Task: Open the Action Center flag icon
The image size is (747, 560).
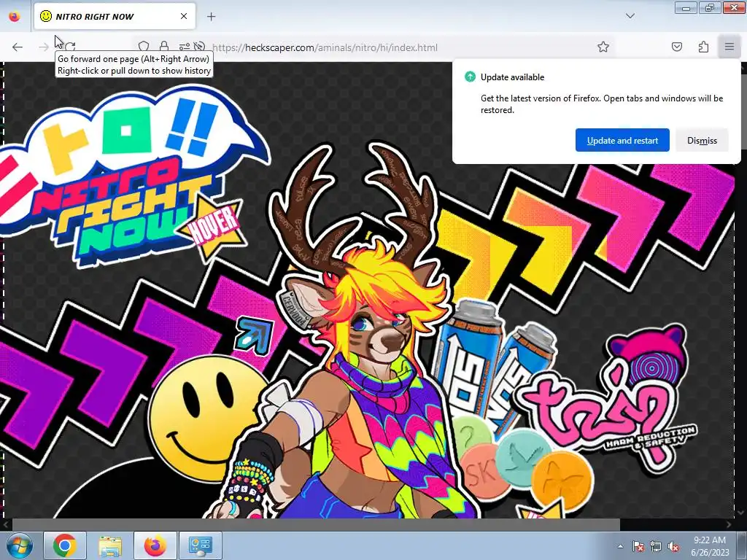Action: coord(638,546)
